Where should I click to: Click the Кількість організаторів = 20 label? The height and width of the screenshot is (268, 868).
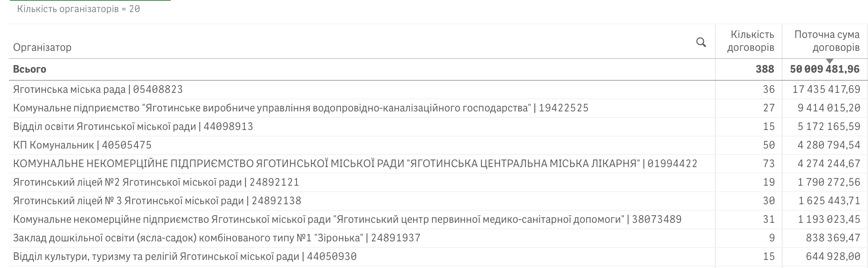(79, 9)
